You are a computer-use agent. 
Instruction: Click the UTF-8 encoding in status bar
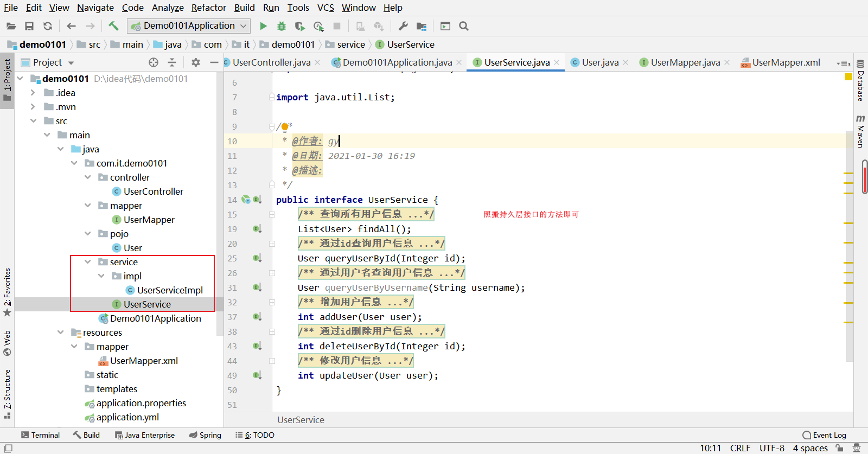[x=772, y=448]
